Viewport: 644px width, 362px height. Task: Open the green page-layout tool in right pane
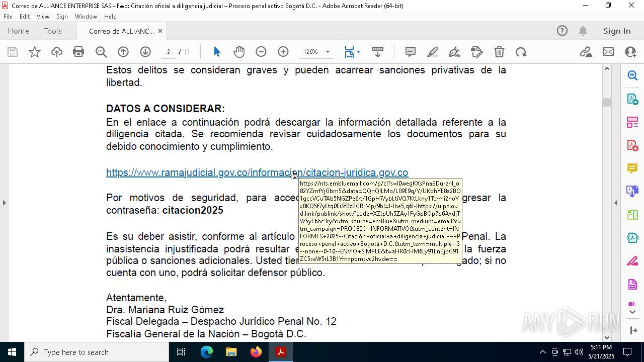[x=632, y=215]
